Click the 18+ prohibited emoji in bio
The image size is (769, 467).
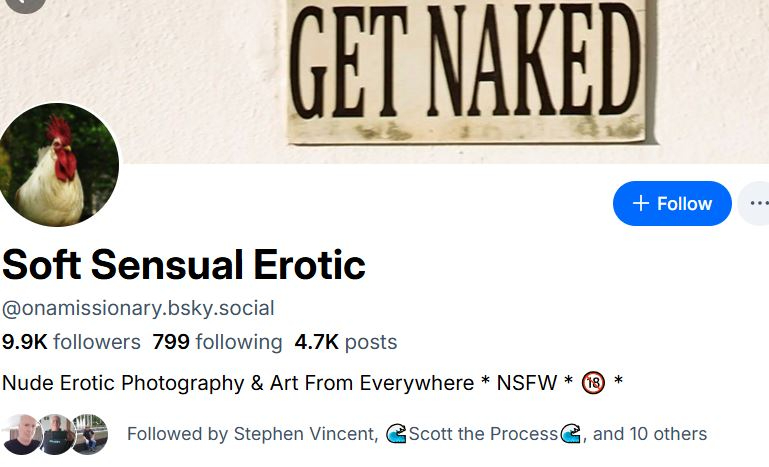click(x=594, y=383)
